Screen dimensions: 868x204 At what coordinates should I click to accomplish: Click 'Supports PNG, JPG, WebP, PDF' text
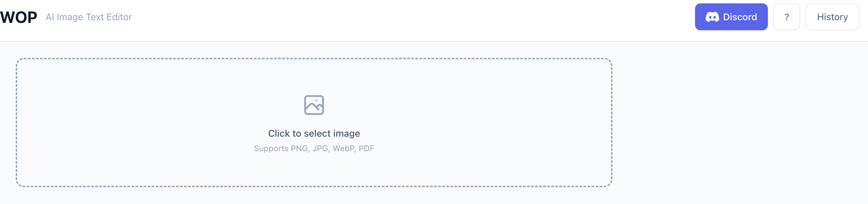314,148
